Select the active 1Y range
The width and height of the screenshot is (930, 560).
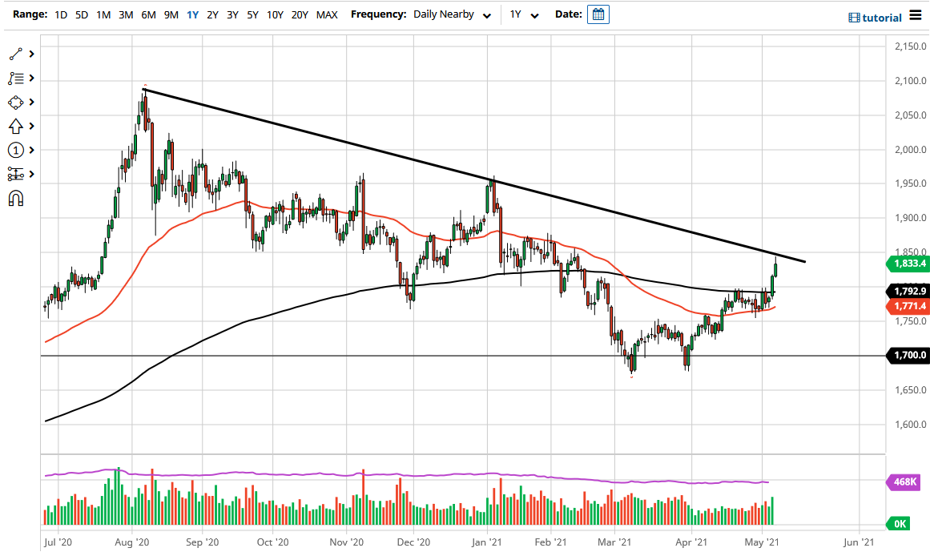pos(193,15)
